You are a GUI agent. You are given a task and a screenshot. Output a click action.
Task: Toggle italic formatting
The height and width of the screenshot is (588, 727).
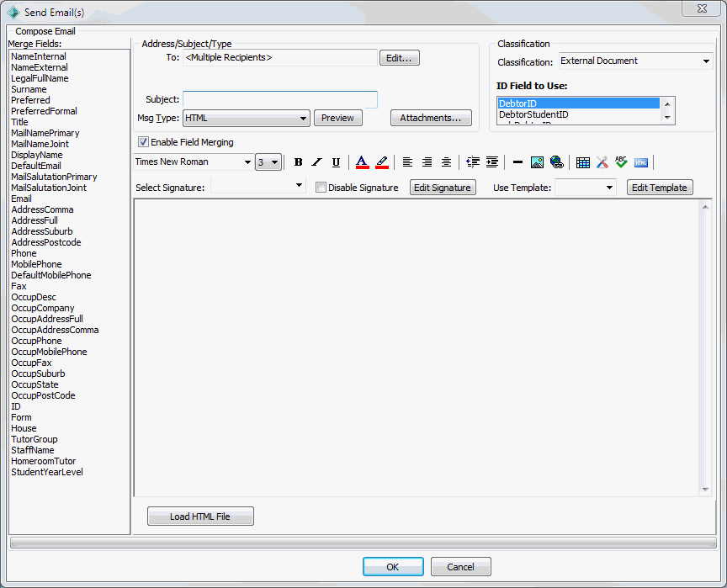click(317, 162)
